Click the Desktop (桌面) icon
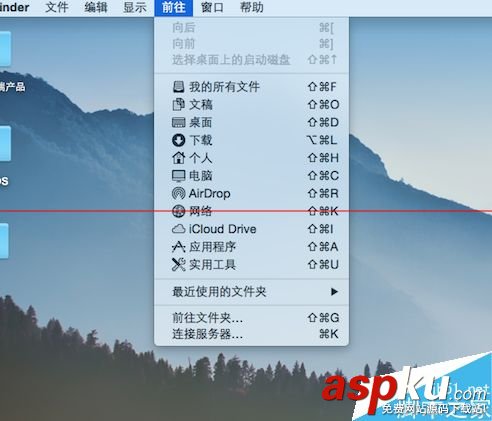 pyautogui.click(x=178, y=122)
